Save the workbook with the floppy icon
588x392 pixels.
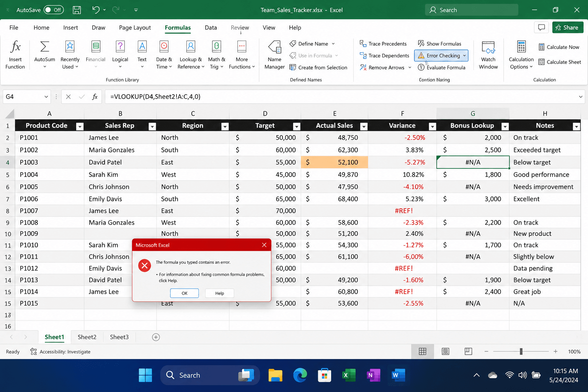(77, 10)
